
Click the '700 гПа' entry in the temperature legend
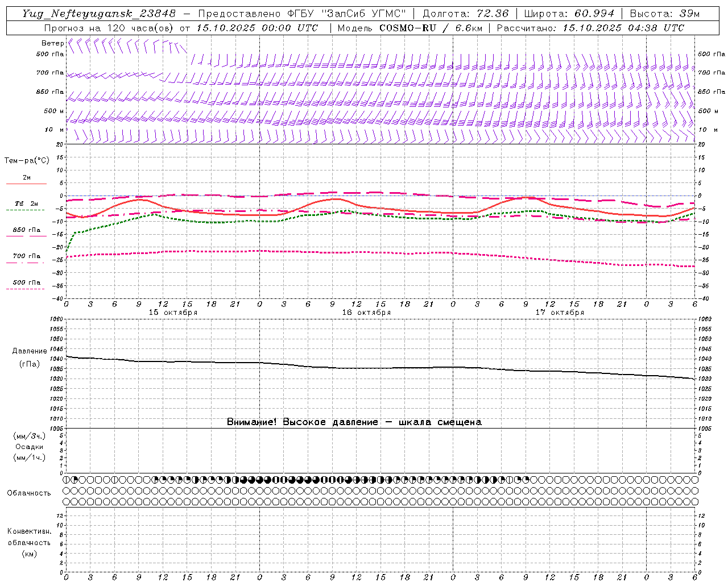click(27, 256)
